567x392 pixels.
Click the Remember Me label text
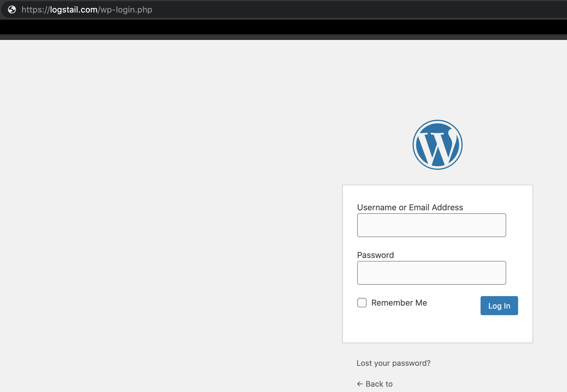(x=399, y=303)
